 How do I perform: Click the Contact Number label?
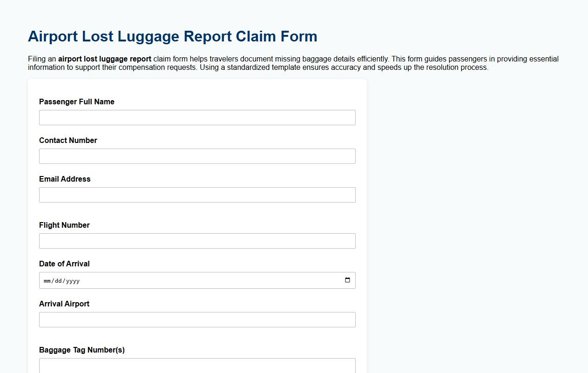pos(68,140)
